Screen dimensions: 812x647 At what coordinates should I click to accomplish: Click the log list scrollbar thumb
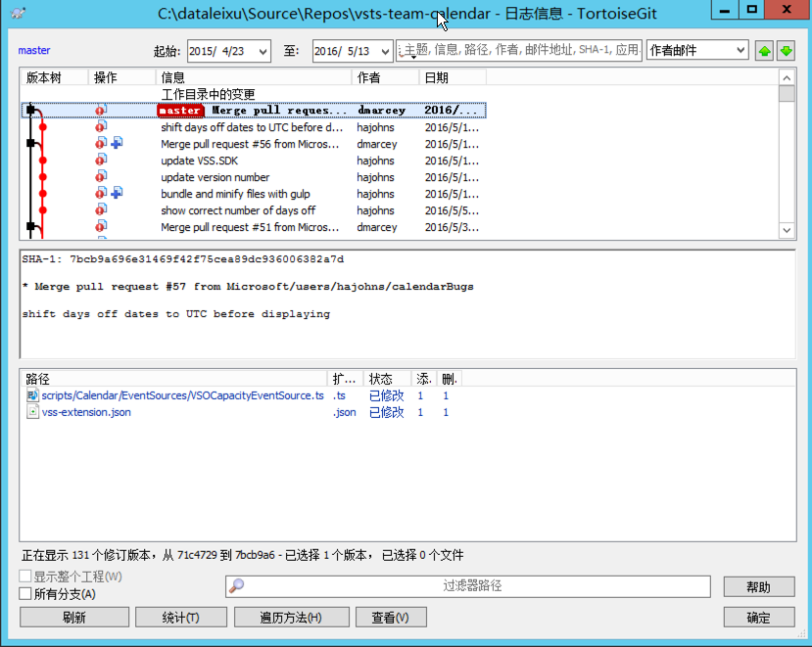tap(787, 94)
